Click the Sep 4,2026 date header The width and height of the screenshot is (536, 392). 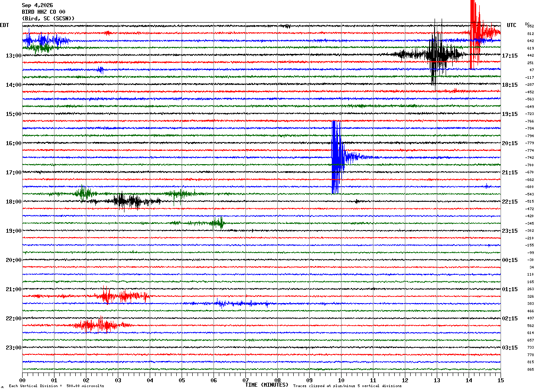click(x=37, y=5)
